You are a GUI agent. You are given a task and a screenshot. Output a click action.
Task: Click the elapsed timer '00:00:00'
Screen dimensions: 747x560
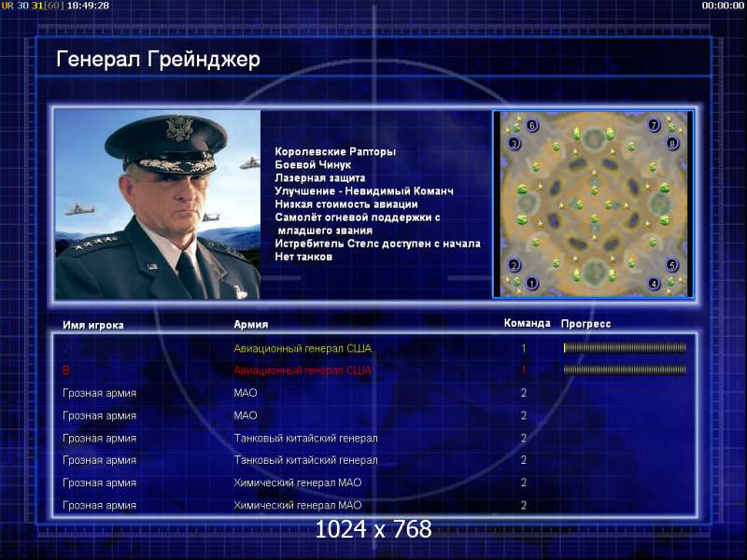pyautogui.click(x=723, y=6)
